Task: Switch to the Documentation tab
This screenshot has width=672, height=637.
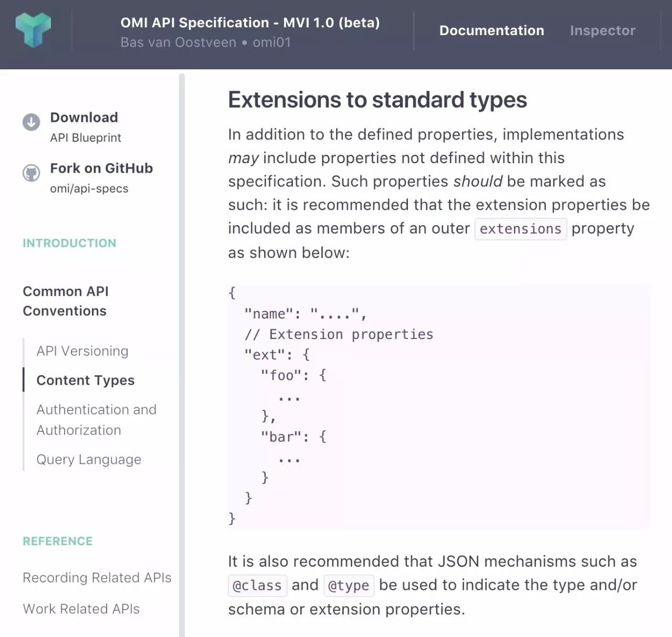Action: (491, 30)
